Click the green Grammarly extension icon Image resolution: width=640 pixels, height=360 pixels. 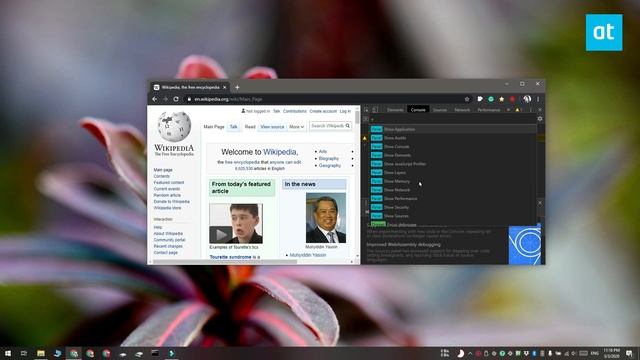[491, 99]
